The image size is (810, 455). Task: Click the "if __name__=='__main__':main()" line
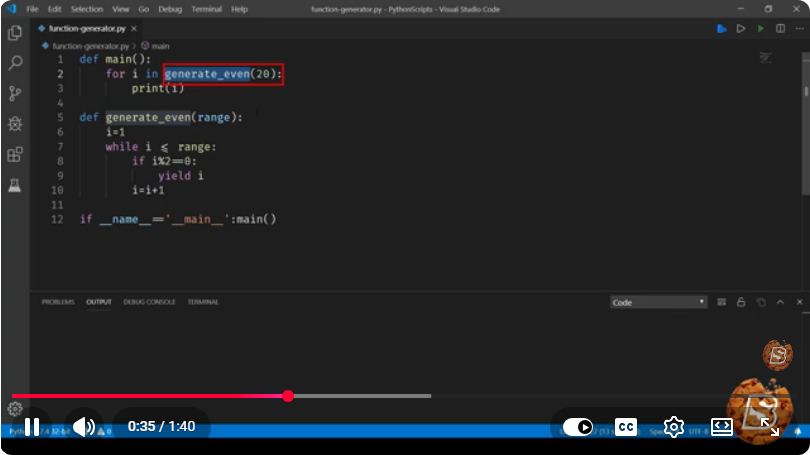[178, 219]
